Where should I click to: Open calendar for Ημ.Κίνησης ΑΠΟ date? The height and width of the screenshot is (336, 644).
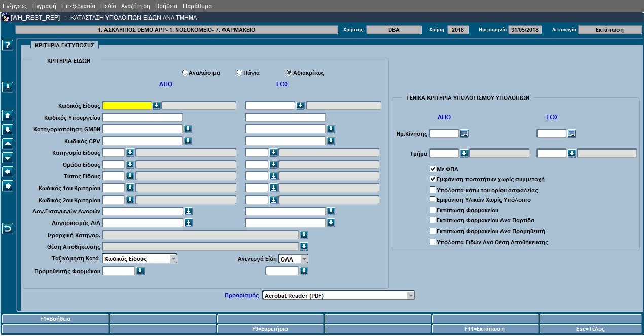coord(464,134)
